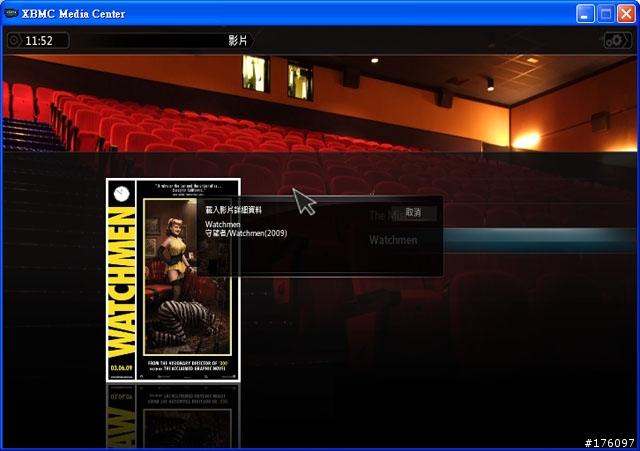Click the 守望者/Watchmen(2009) text
The height and width of the screenshot is (451, 640).
tap(246, 233)
